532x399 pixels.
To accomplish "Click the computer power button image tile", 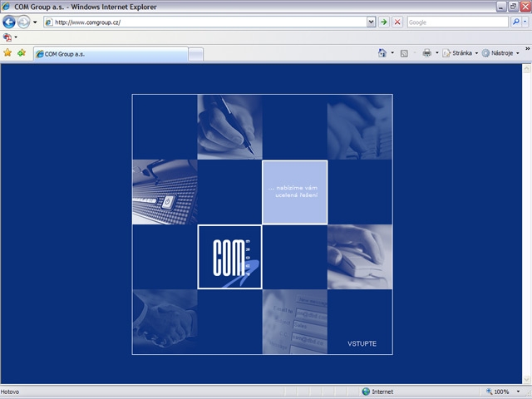I will click(165, 192).
